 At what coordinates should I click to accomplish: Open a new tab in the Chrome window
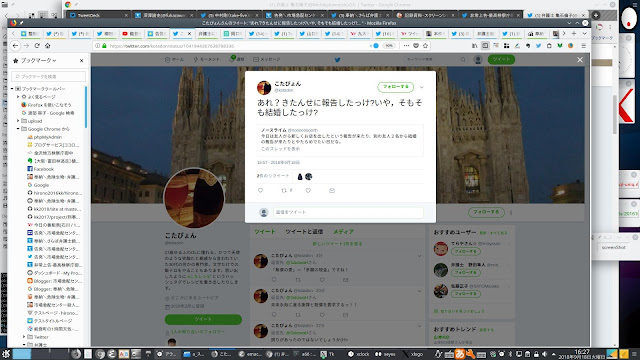[596, 15]
